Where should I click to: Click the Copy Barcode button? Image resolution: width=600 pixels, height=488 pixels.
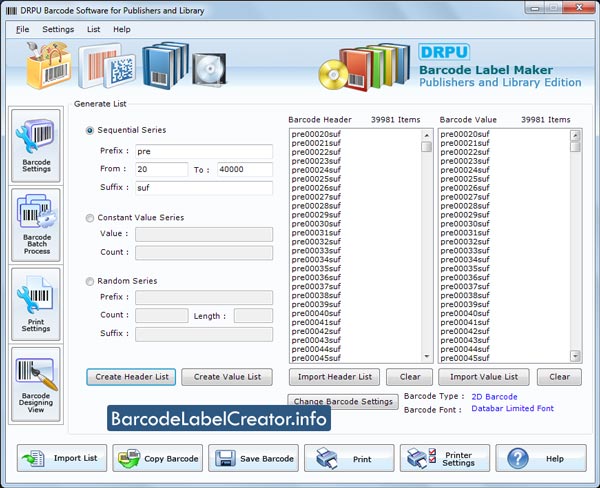click(x=158, y=458)
